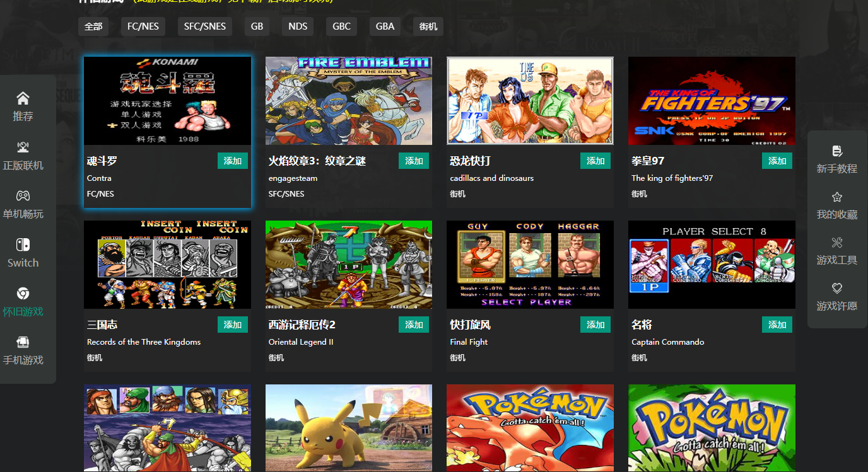Image resolution: width=868 pixels, height=472 pixels.
Task: Open 正版联机 via its sidebar icon
Action: pyautogui.click(x=23, y=147)
